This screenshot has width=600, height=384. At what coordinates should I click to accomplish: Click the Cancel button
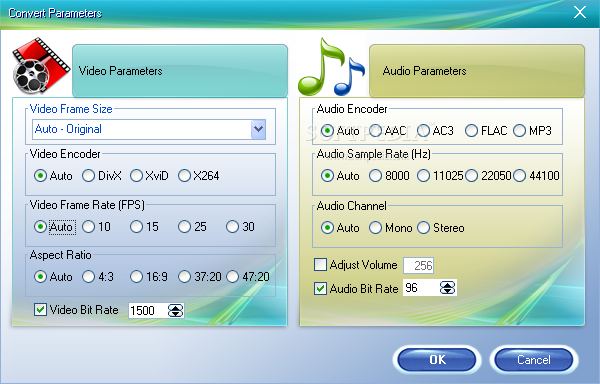pyautogui.click(x=534, y=360)
